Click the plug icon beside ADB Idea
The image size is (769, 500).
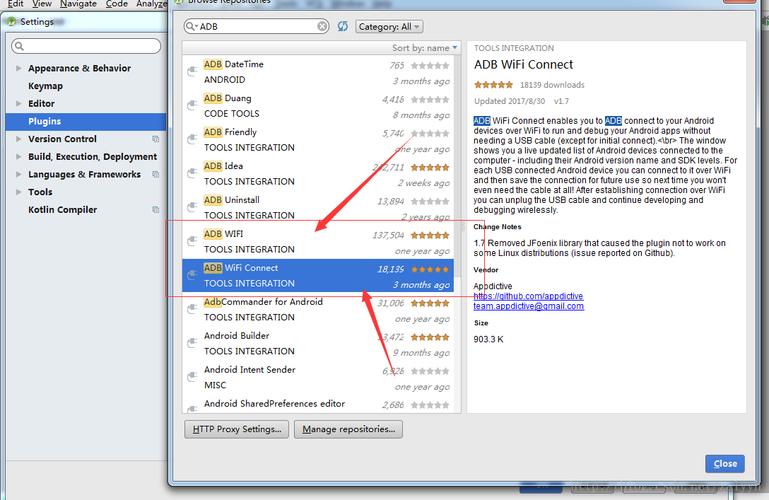(x=192, y=174)
